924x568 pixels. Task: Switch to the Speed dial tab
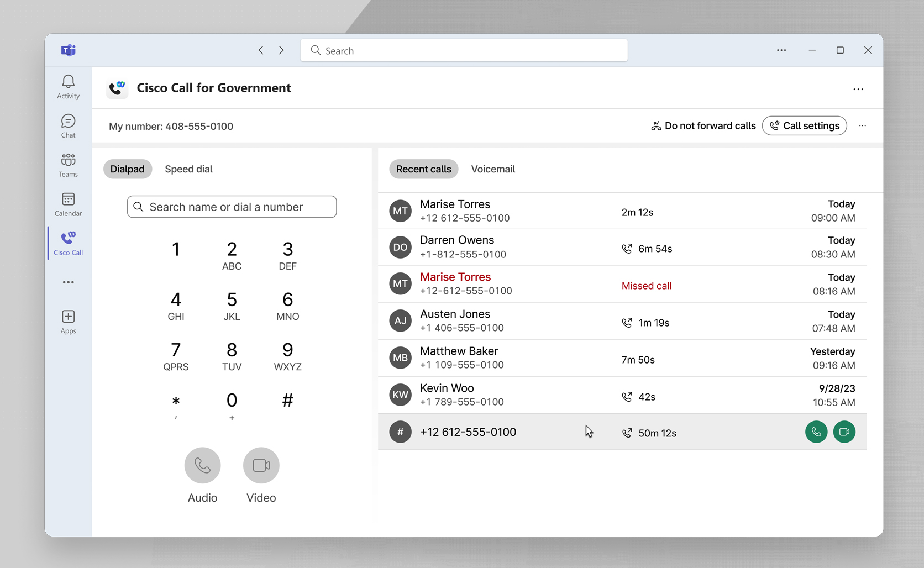(x=188, y=169)
